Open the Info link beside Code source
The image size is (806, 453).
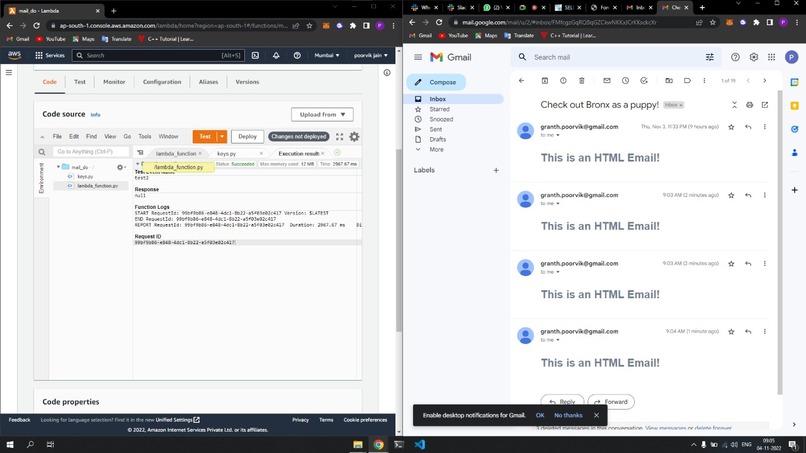[96, 115]
